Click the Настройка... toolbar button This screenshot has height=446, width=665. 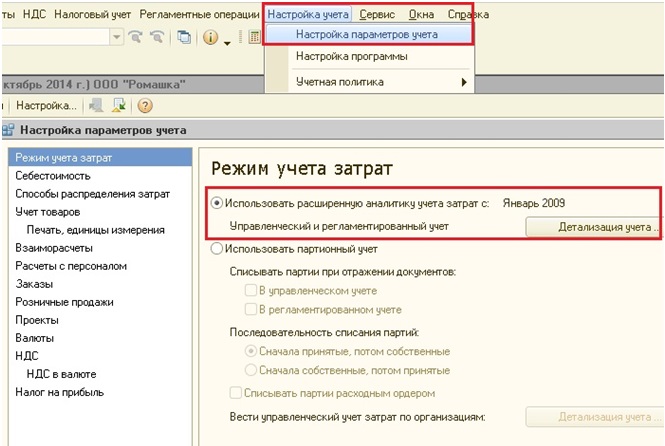(x=46, y=105)
